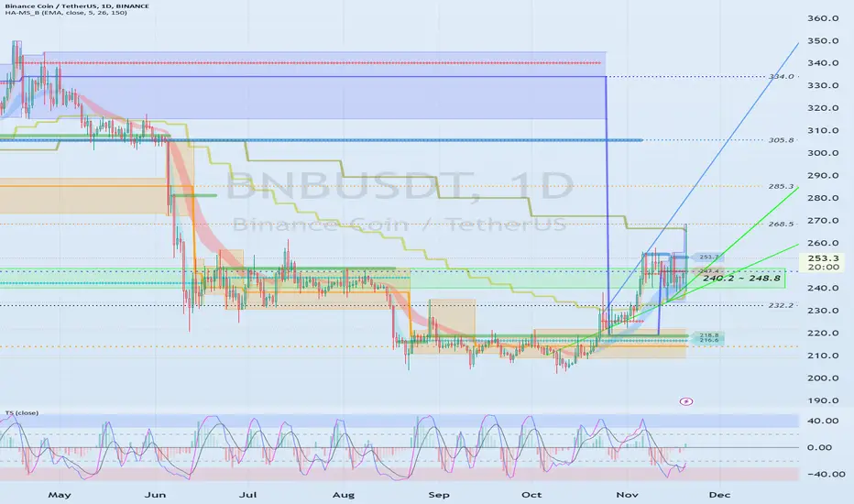
Task: Select the TS (close) oscillator label
Action: coord(22,413)
